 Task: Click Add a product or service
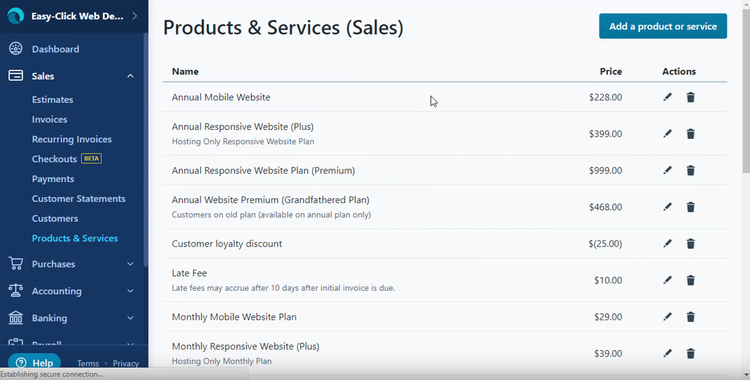tap(663, 26)
